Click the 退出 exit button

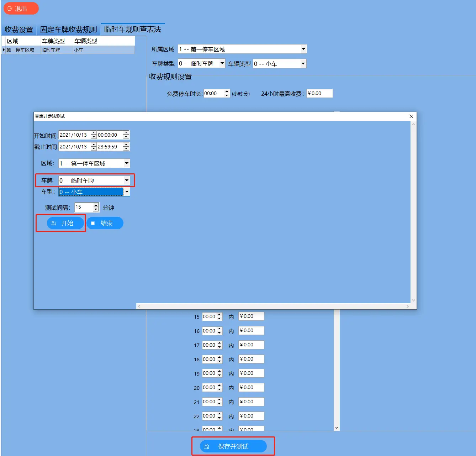21,9
